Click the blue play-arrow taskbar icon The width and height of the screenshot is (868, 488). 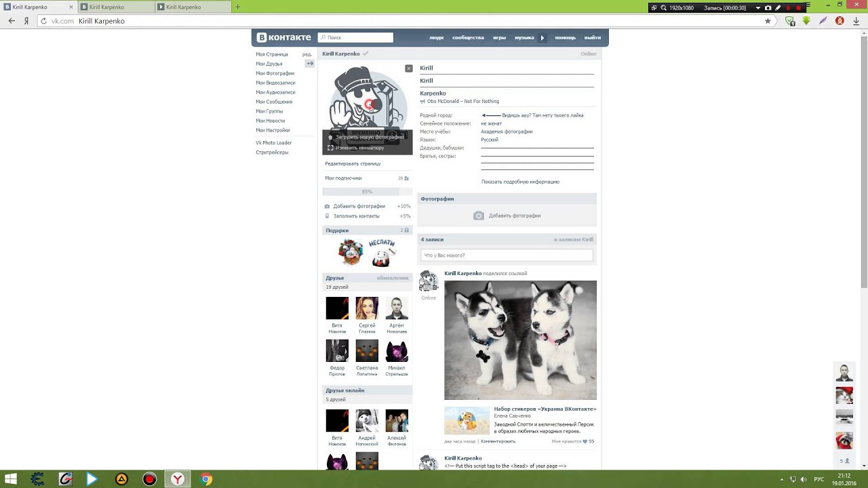click(92, 479)
